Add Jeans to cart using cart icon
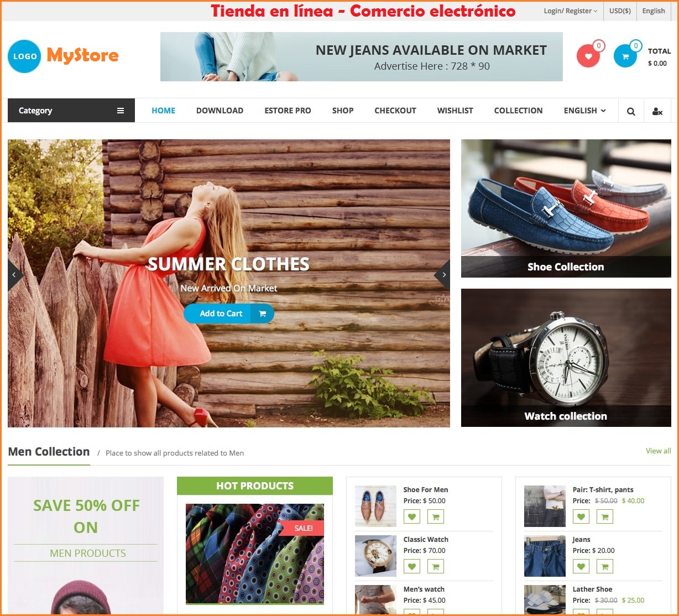Screen dimensions: 679x616 pyautogui.click(x=605, y=566)
